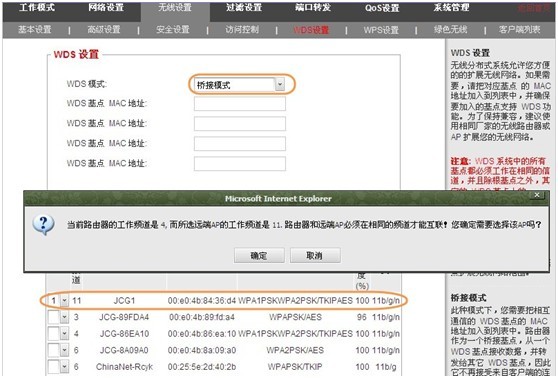Click MAC address 00:e0:4b:8a:09:a0
Screen dimensions: 558x378
(202, 350)
